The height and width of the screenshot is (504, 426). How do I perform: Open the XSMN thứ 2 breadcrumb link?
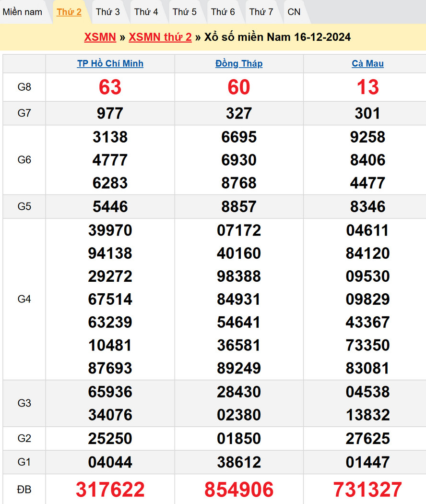tap(160, 37)
